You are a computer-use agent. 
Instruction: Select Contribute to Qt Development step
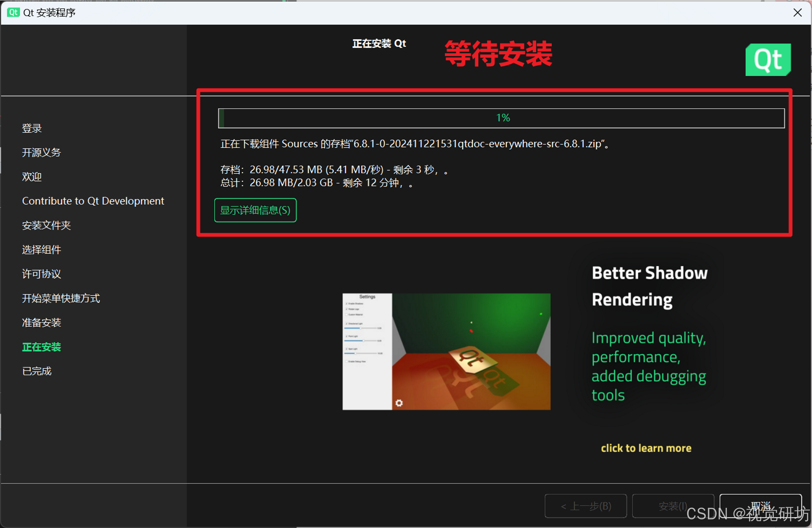pyautogui.click(x=93, y=201)
